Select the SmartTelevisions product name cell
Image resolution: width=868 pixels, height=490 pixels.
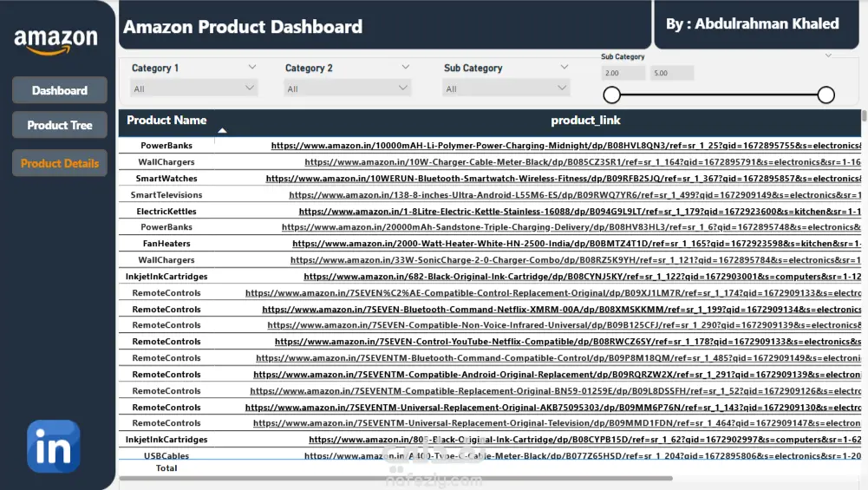[166, 195]
